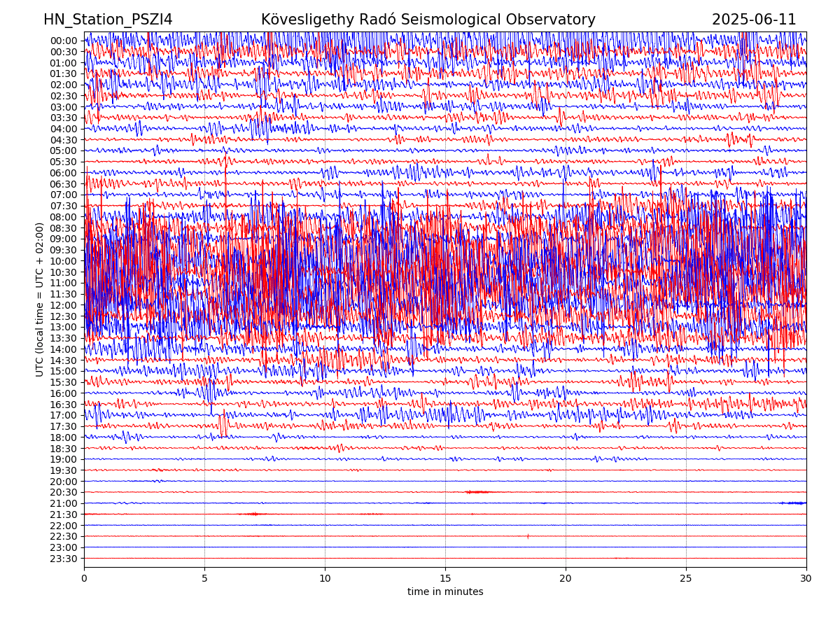
Task: Select the 'time in minutes' axis label
Action: (445, 592)
